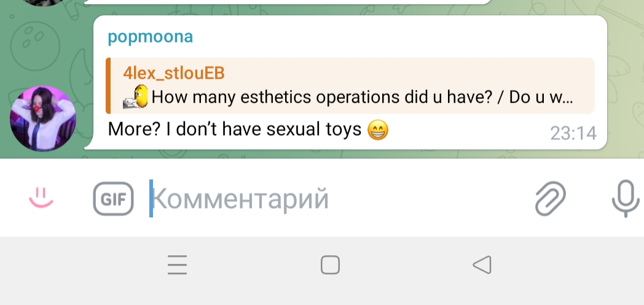Click the 23:14 timestamp
644x305 pixels.
pyautogui.click(x=573, y=133)
